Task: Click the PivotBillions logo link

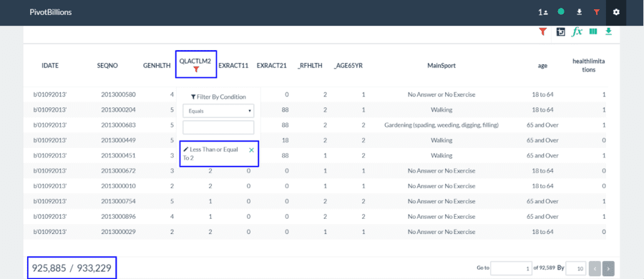Action: point(51,12)
